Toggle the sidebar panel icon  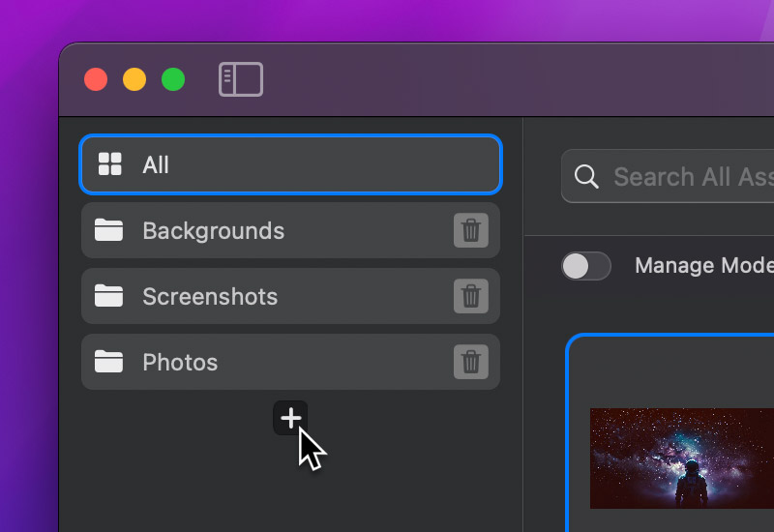click(241, 79)
